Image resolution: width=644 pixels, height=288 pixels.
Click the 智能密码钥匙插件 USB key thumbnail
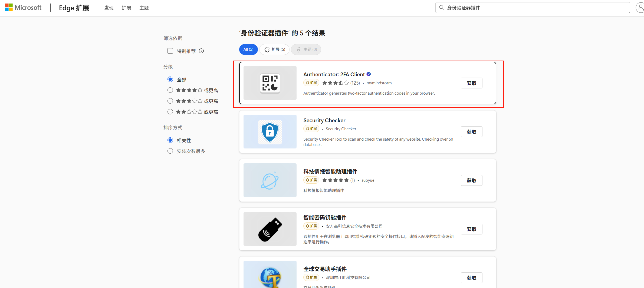coord(270,229)
